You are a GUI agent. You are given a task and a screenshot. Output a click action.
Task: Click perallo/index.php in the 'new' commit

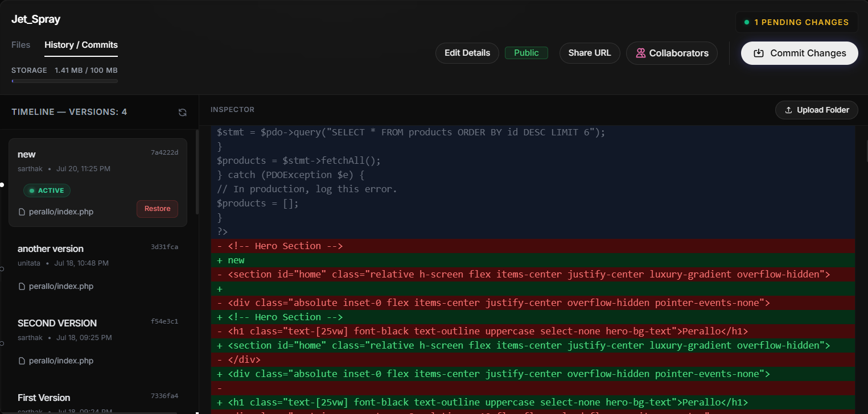(x=61, y=212)
